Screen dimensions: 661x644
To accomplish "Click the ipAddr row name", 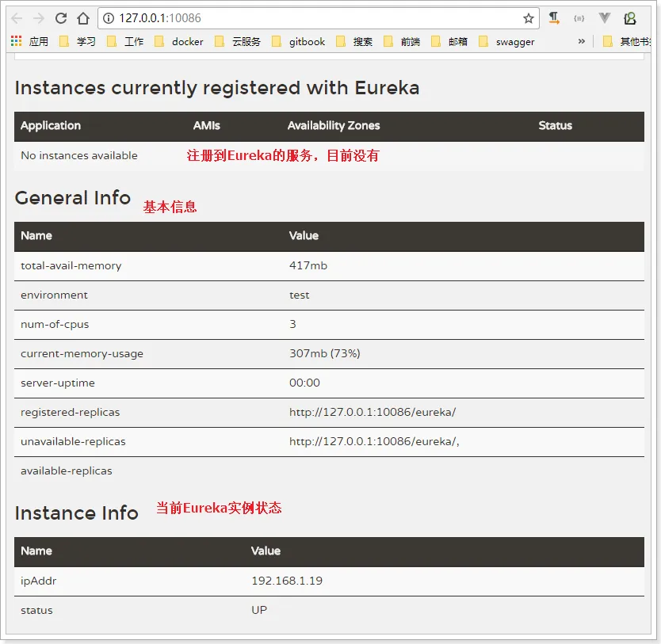I will pyautogui.click(x=38, y=581).
